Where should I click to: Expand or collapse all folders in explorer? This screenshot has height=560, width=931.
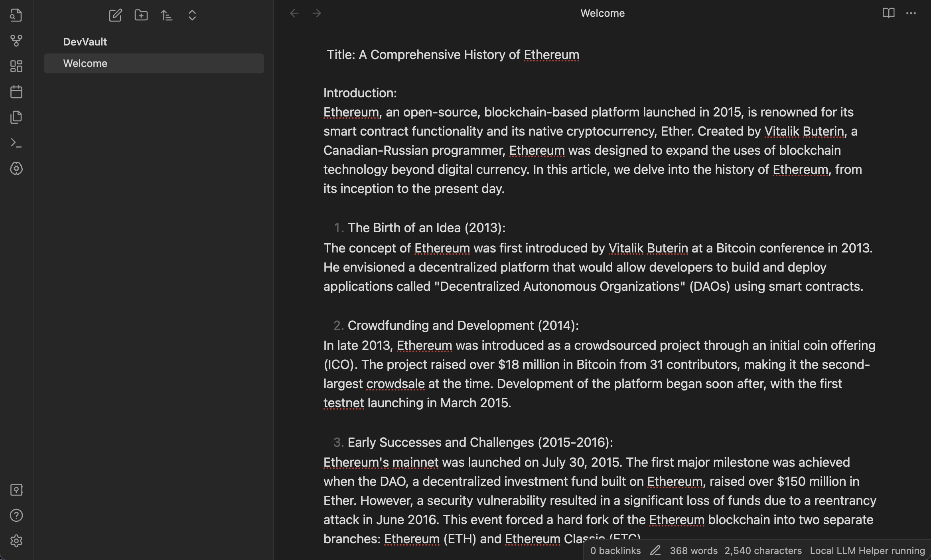tap(192, 15)
